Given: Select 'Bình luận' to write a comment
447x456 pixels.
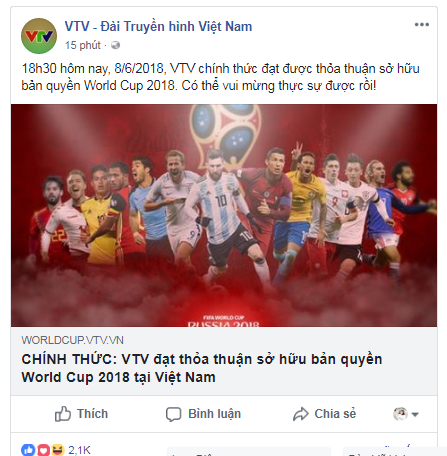Looking at the screenshot, I should coord(214,414).
